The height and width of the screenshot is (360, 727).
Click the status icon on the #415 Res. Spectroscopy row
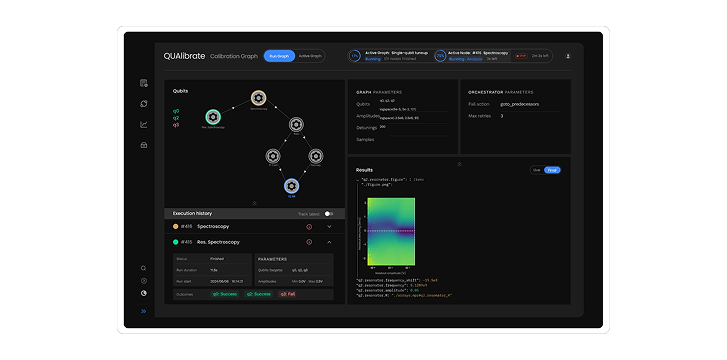[309, 242]
